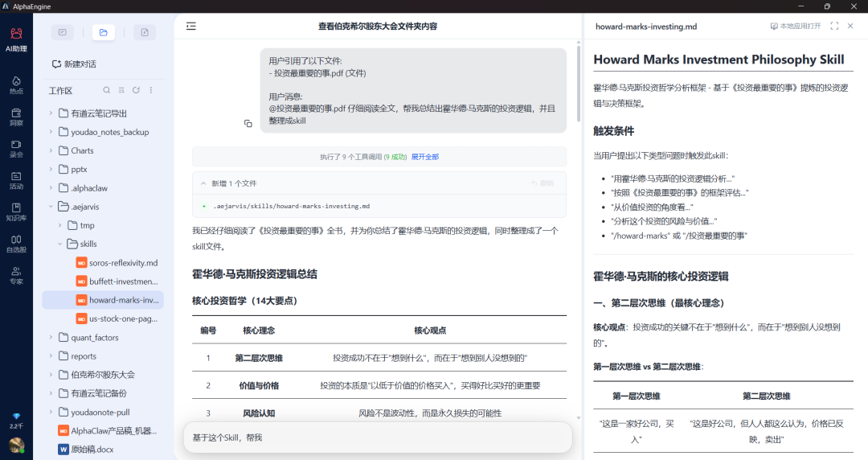868x460 pixels.
Task: Go to 知识库 knowledge base
Action: 16,212
